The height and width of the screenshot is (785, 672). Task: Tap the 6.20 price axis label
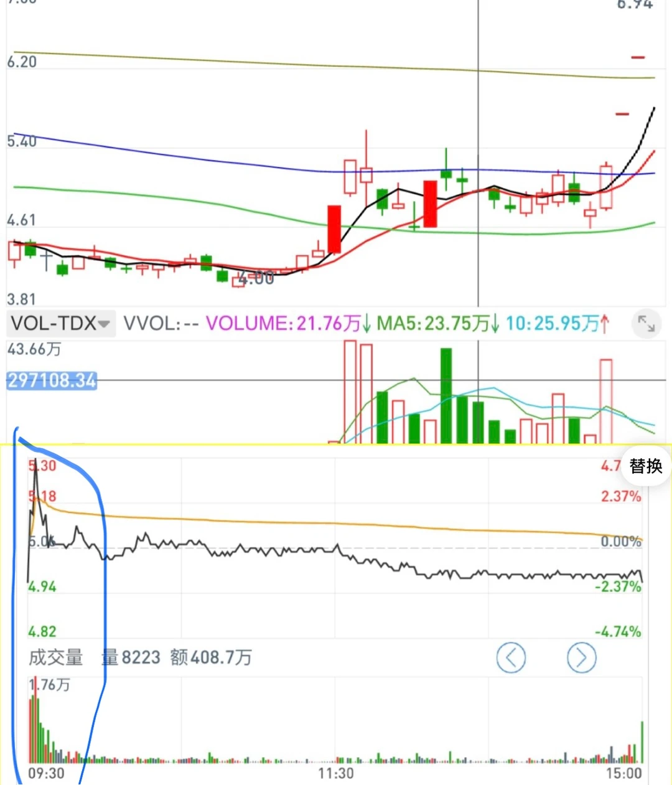click(22, 62)
